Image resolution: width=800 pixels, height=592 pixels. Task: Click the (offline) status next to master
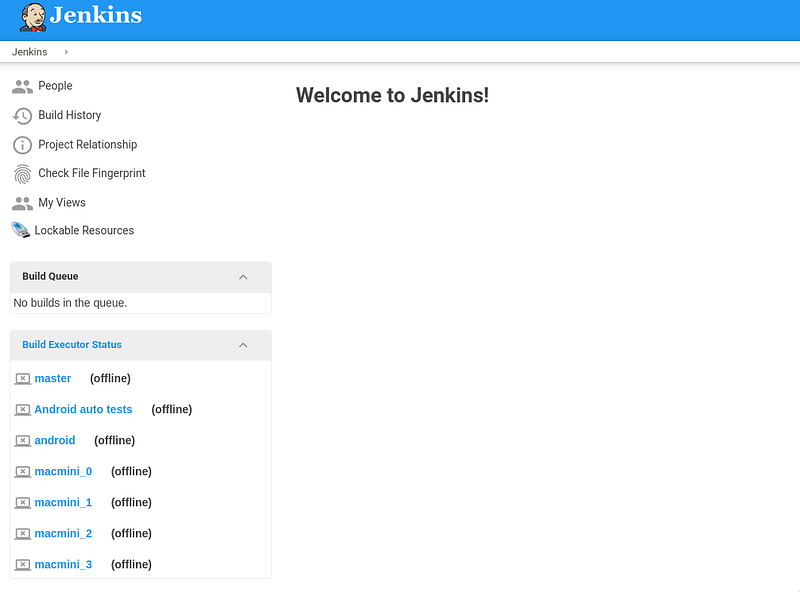110,379
